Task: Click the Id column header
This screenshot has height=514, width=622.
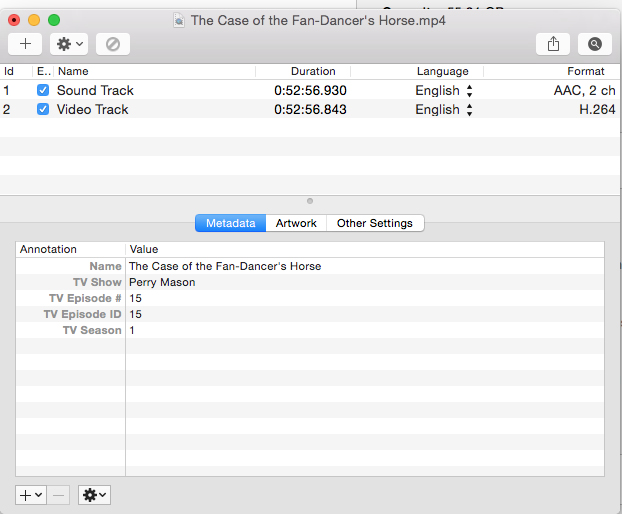Action: pyautogui.click(x=9, y=71)
